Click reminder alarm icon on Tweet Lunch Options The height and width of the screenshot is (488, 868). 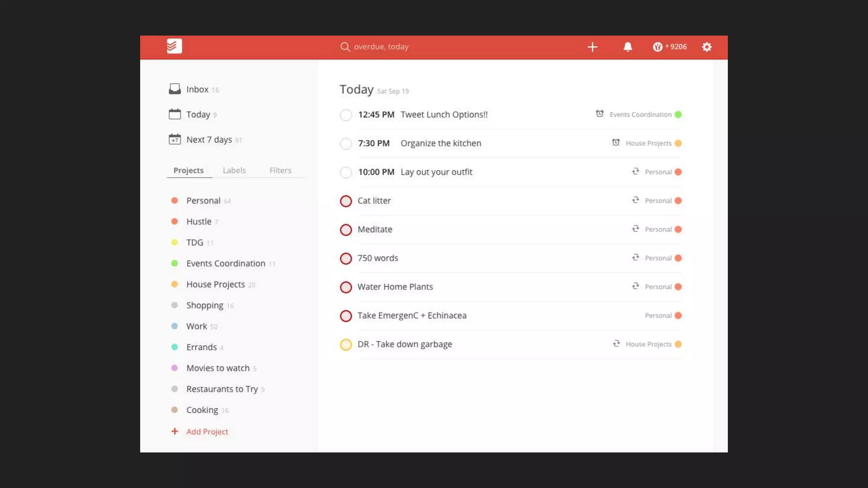tap(599, 114)
